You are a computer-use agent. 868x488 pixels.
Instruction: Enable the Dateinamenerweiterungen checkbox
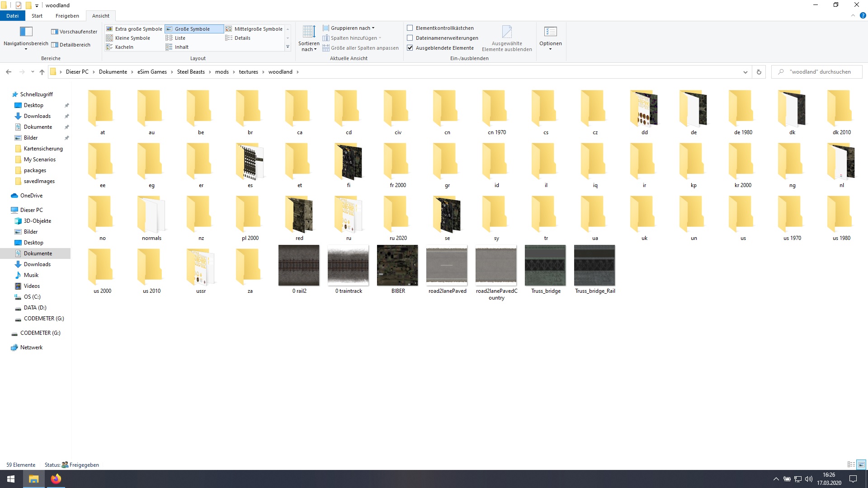[x=410, y=38]
